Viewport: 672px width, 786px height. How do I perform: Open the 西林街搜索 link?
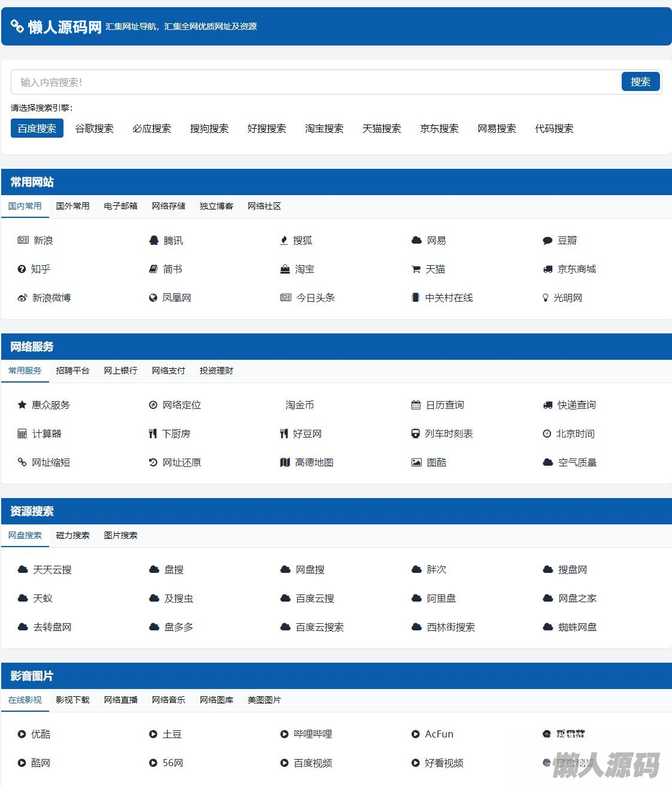coord(451,627)
